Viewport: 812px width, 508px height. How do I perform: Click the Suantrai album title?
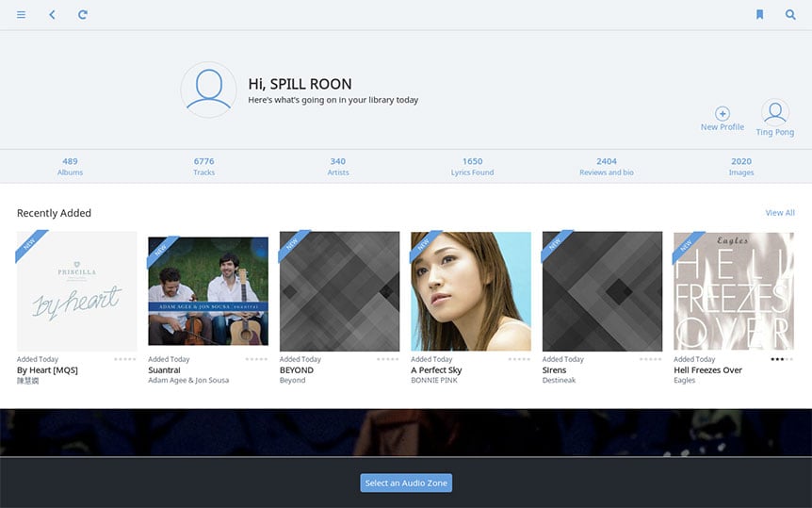(x=164, y=370)
